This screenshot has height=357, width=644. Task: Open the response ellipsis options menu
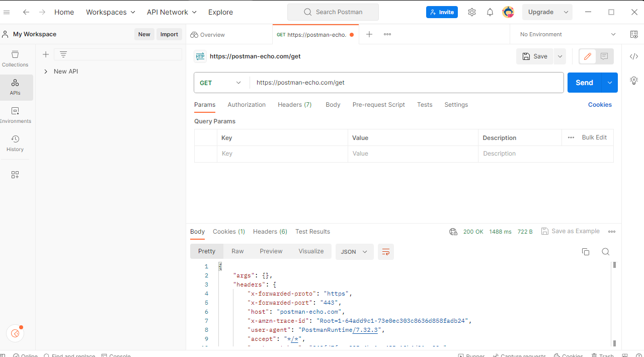point(612,232)
